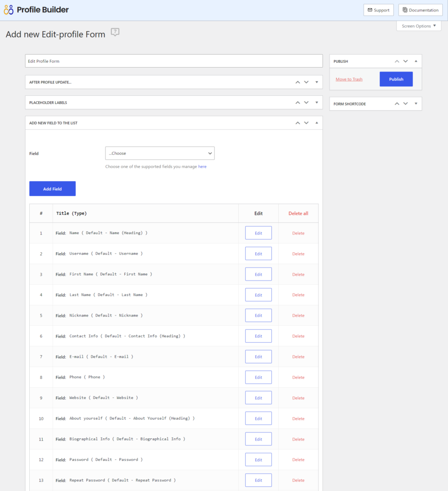
Task: Click the Add Field button
Action: pos(52,188)
